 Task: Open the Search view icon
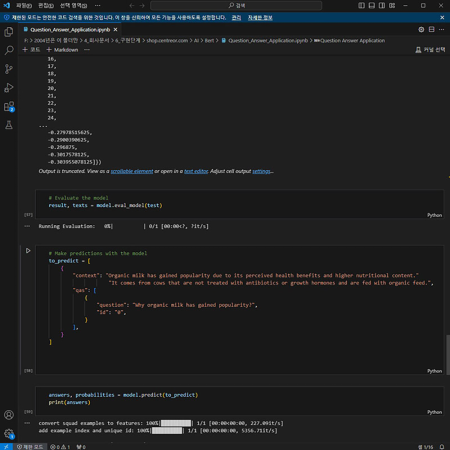9,50
